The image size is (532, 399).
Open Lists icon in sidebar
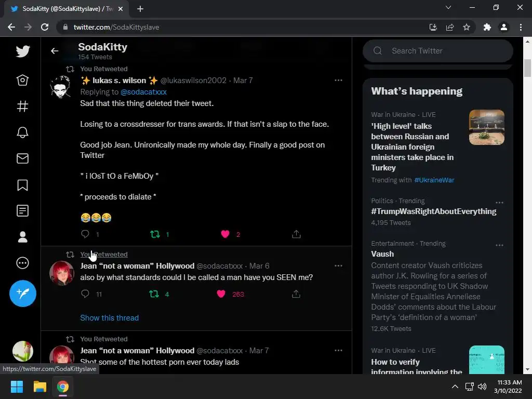[x=22, y=211]
